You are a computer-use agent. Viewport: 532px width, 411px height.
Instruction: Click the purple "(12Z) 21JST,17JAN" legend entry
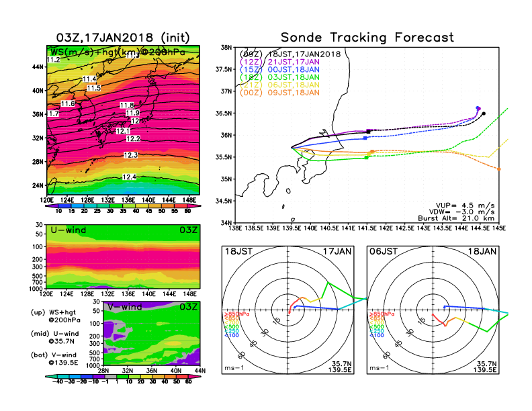click(x=279, y=62)
